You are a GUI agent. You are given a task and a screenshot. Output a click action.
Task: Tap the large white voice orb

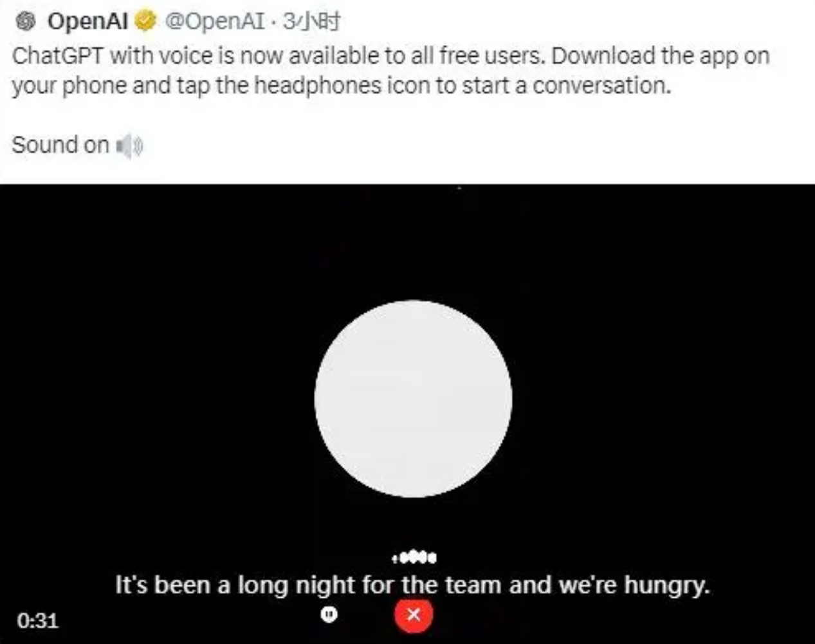(x=413, y=399)
